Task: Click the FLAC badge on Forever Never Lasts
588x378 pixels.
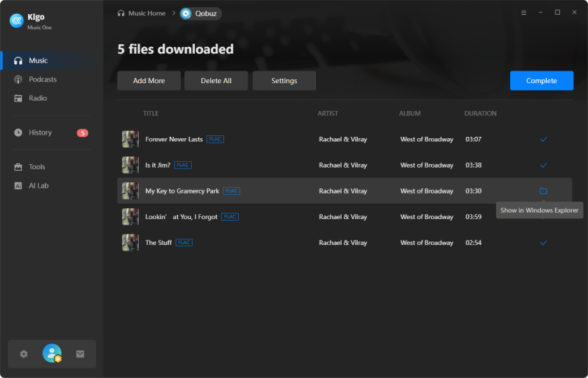Action: click(x=215, y=139)
